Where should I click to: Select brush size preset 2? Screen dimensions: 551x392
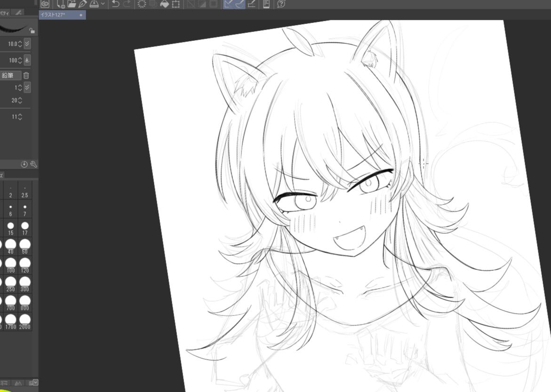[10, 191]
